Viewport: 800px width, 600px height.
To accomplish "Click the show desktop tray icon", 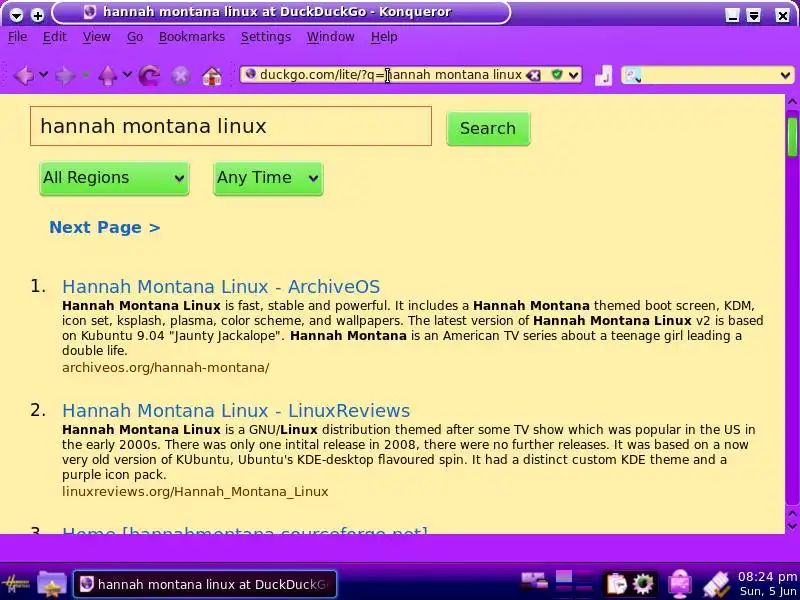I will click(x=534, y=583).
